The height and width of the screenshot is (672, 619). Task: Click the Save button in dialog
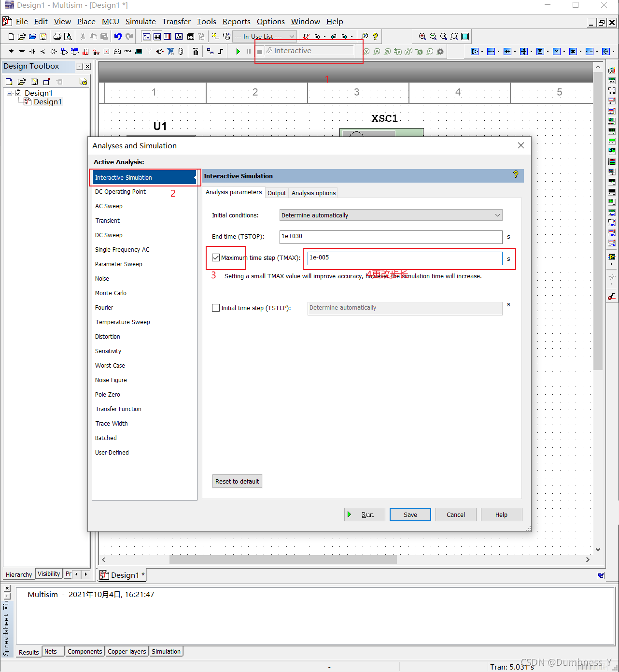point(410,515)
